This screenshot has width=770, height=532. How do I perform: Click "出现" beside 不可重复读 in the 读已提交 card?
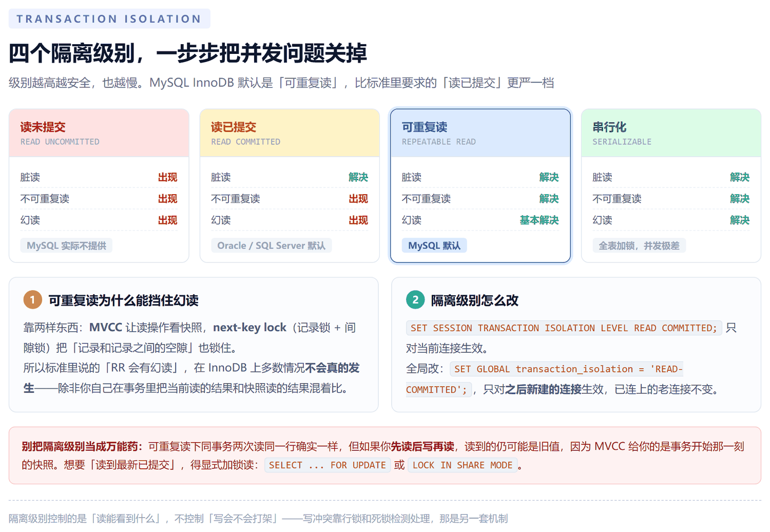(x=358, y=199)
